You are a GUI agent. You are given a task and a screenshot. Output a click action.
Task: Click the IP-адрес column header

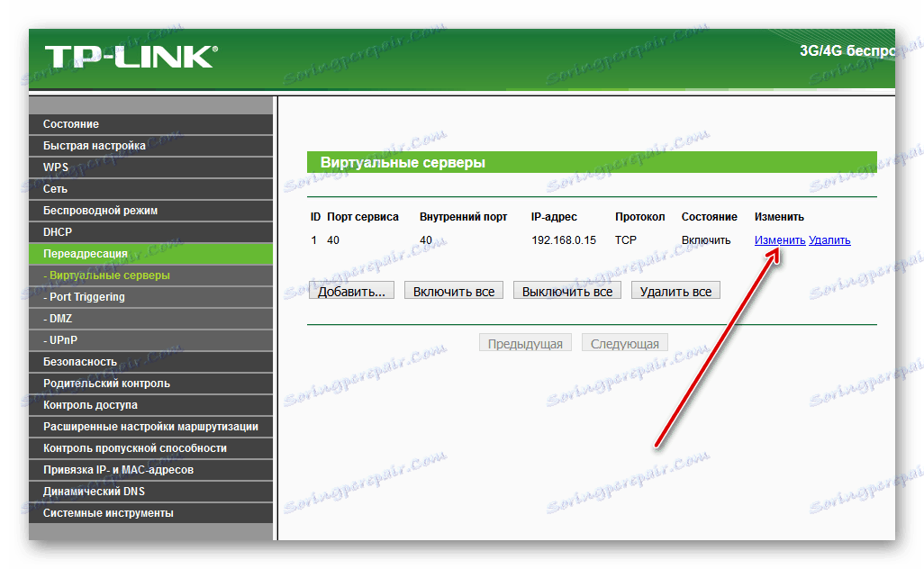tap(554, 217)
